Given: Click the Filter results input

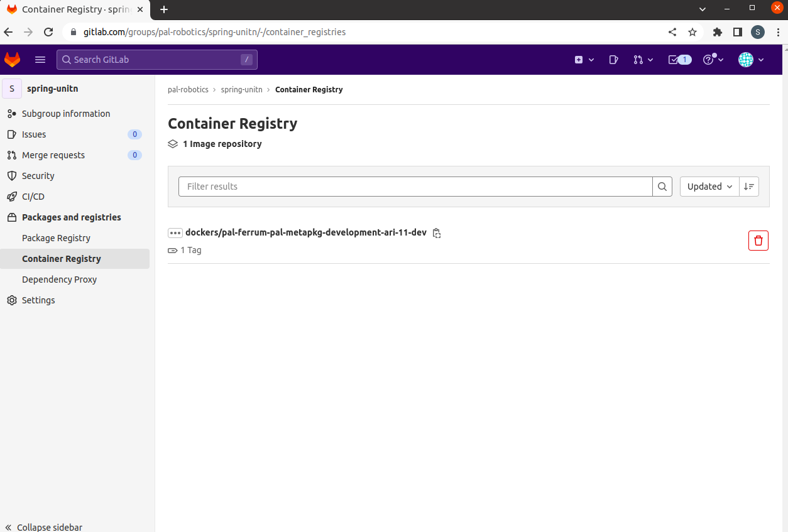Looking at the screenshot, I should pyautogui.click(x=415, y=187).
